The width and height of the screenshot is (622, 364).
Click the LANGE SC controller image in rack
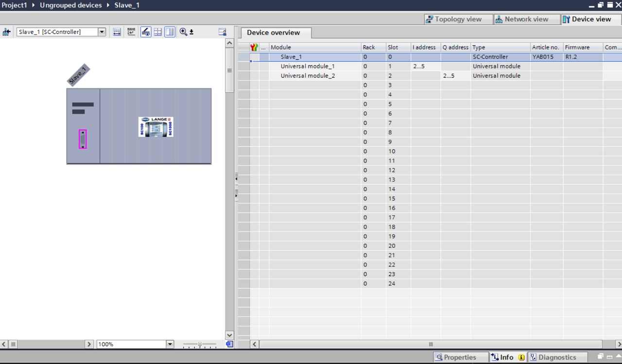155,127
